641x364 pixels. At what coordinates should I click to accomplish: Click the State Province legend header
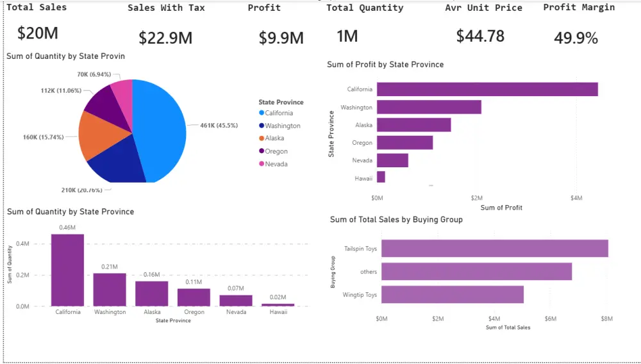pyautogui.click(x=281, y=102)
